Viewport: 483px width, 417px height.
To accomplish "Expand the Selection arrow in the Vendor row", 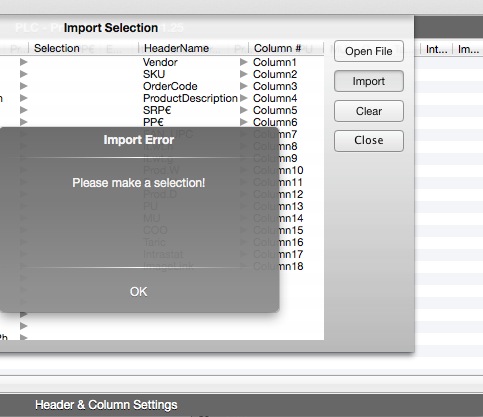I will tap(24, 62).
